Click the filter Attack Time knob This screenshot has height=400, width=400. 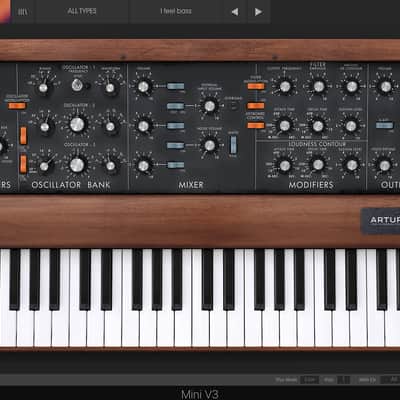click(285, 126)
